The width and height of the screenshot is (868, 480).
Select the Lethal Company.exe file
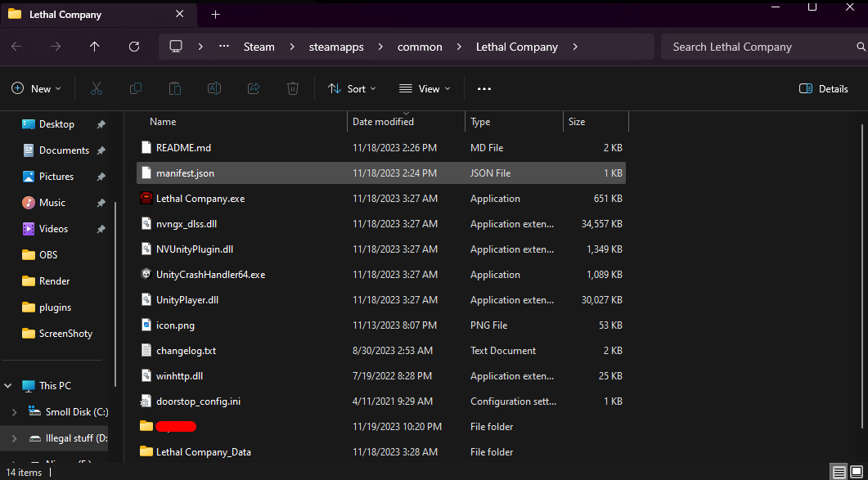click(x=200, y=199)
